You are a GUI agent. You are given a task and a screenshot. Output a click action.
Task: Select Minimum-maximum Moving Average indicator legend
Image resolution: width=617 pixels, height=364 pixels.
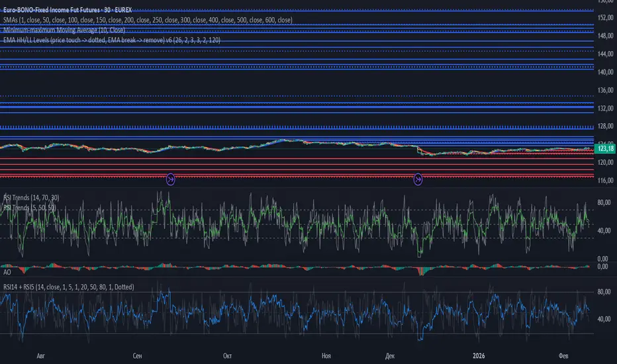point(64,30)
